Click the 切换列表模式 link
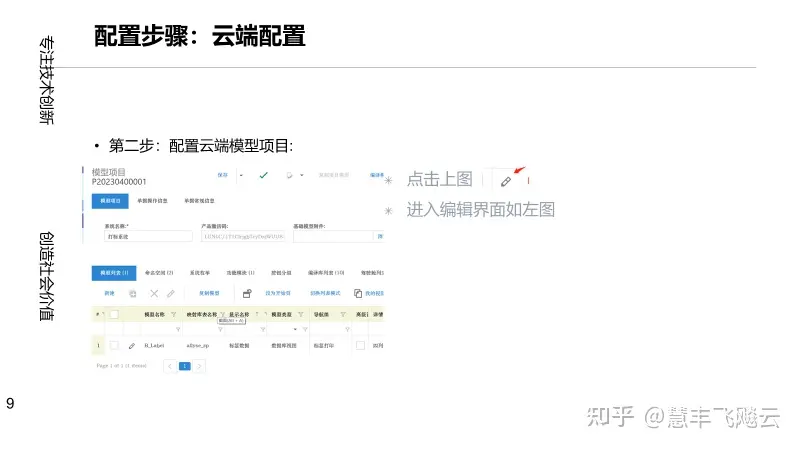This screenshot has width=800, height=450. click(x=325, y=293)
